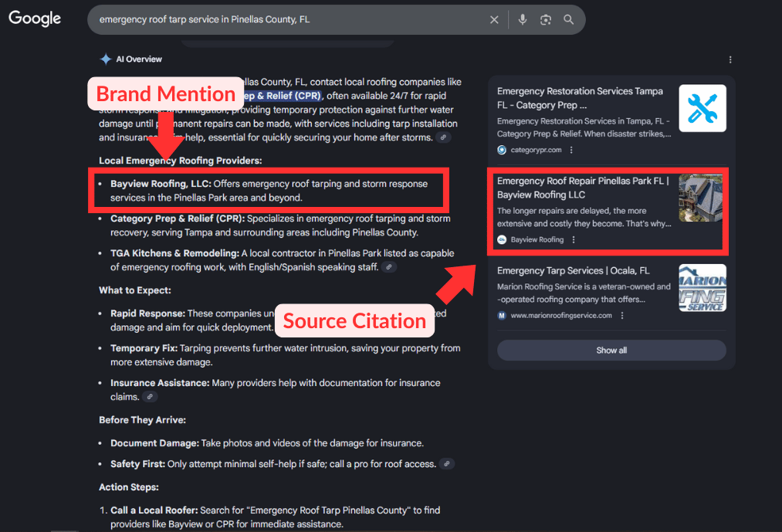Viewport: 782px width, 532px height.
Task: Open the three-dot menu beside categorypr.com
Action: 571,150
